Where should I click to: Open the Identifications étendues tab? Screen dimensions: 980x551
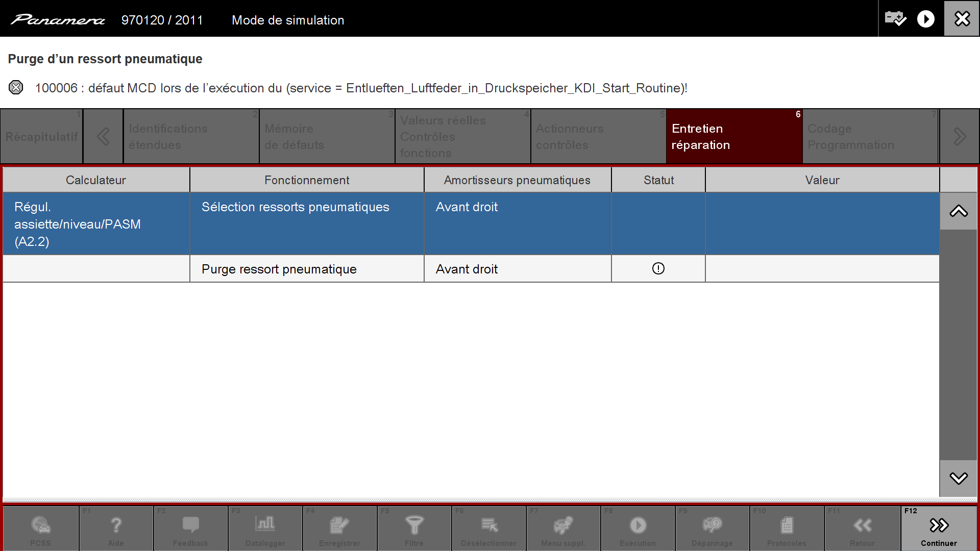pyautogui.click(x=191, y=136)
